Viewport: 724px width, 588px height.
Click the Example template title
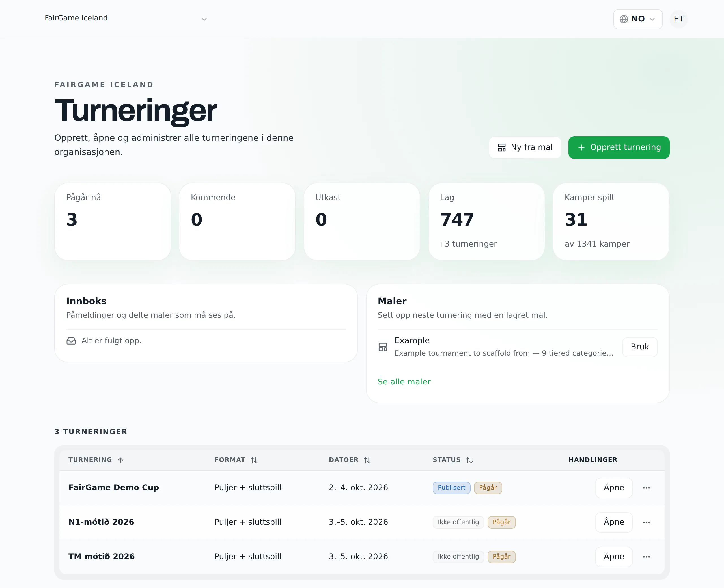tap(412, 340)
